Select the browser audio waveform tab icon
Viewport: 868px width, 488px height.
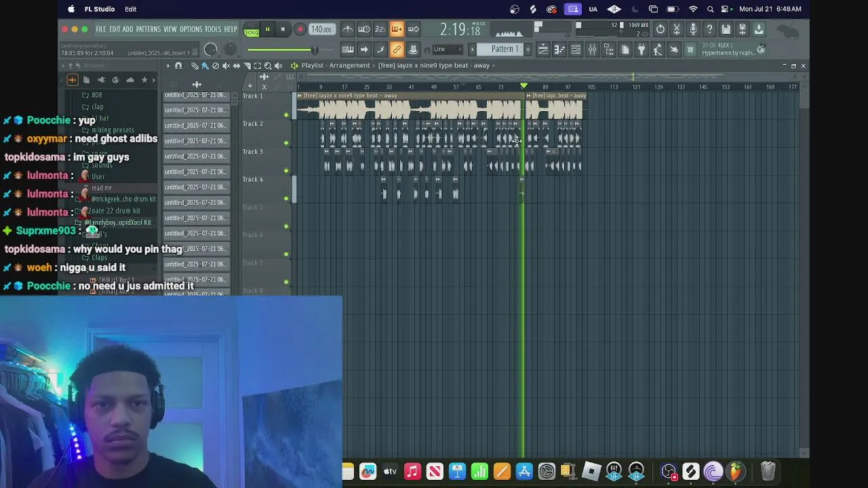[73, 80]
